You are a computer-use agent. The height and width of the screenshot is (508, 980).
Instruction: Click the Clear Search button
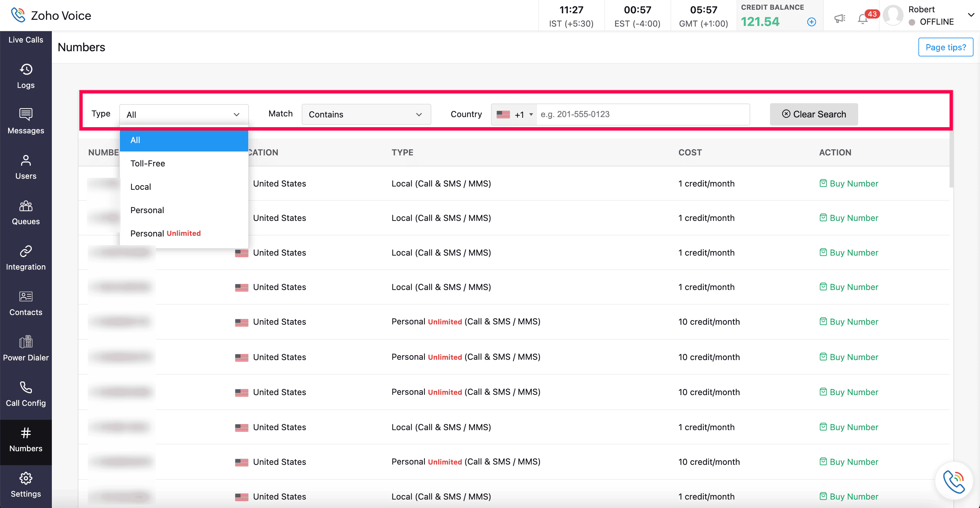click(814, 114)
